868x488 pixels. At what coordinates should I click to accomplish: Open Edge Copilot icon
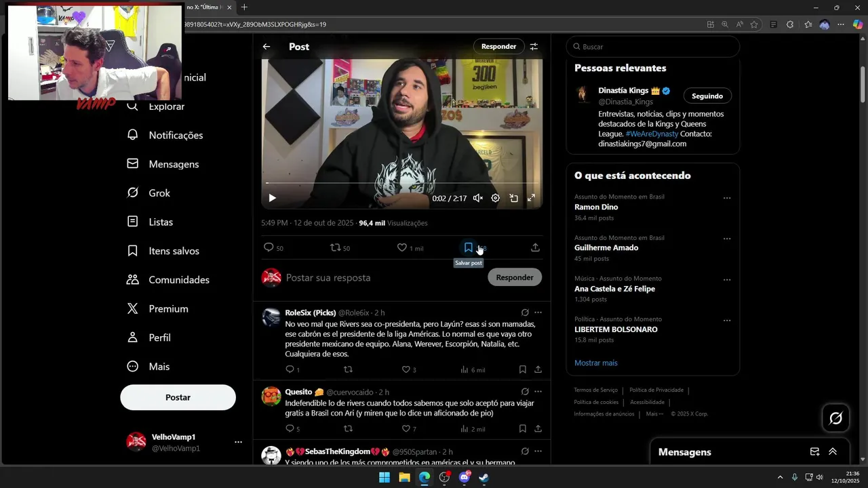coord(858,24)
